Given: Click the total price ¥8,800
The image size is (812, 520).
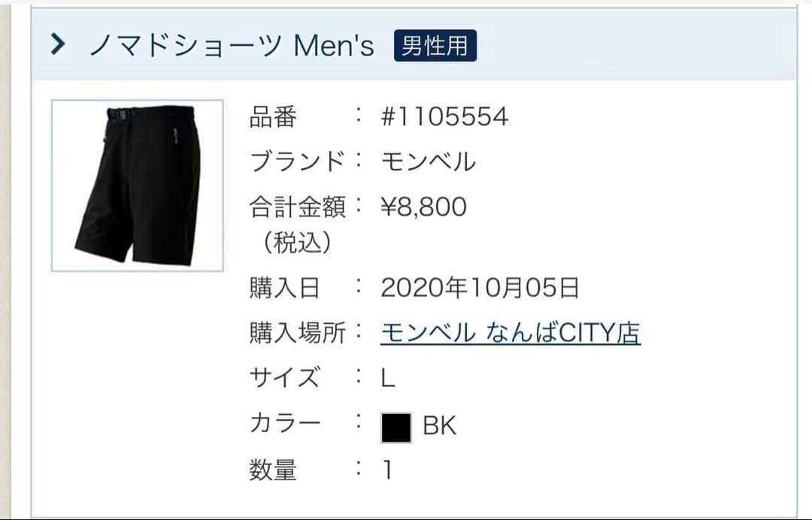Looking at the screenshot, I should click(423, 207).
